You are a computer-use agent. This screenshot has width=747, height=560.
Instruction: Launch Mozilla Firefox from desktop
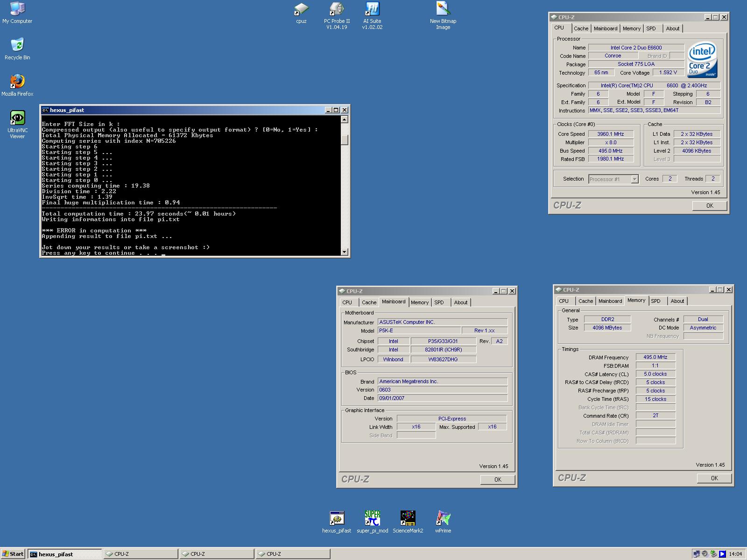coord(17,85)
